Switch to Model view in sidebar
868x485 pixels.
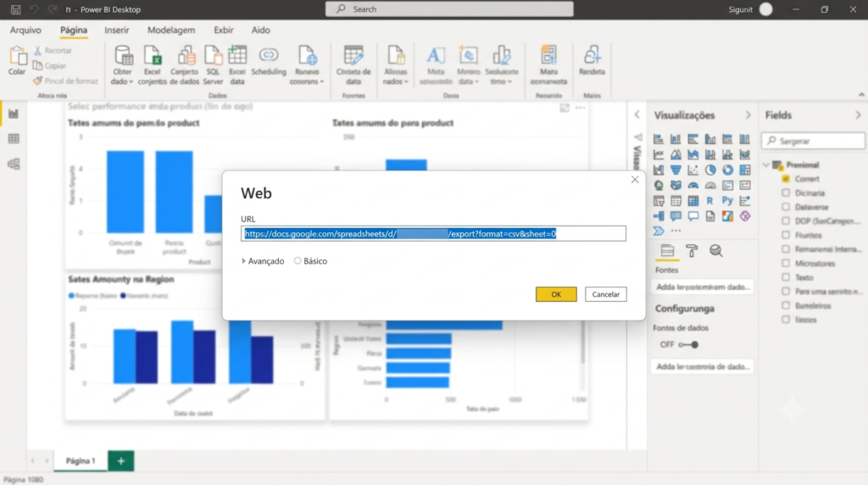click(14, 164)
